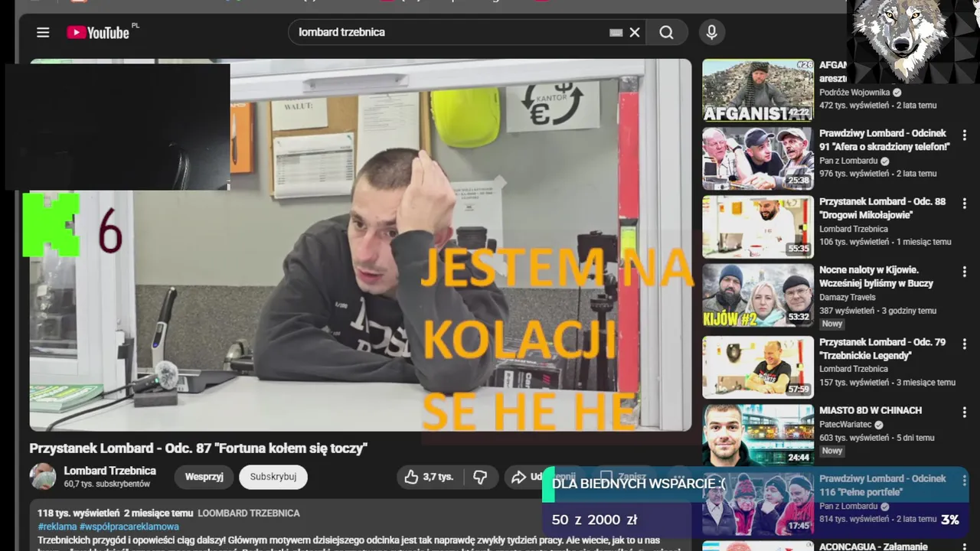Open Prawdziwy Lombard Odcinek 91 thumbnail
The height and width of the screenshot is (551, 980).
758,158
